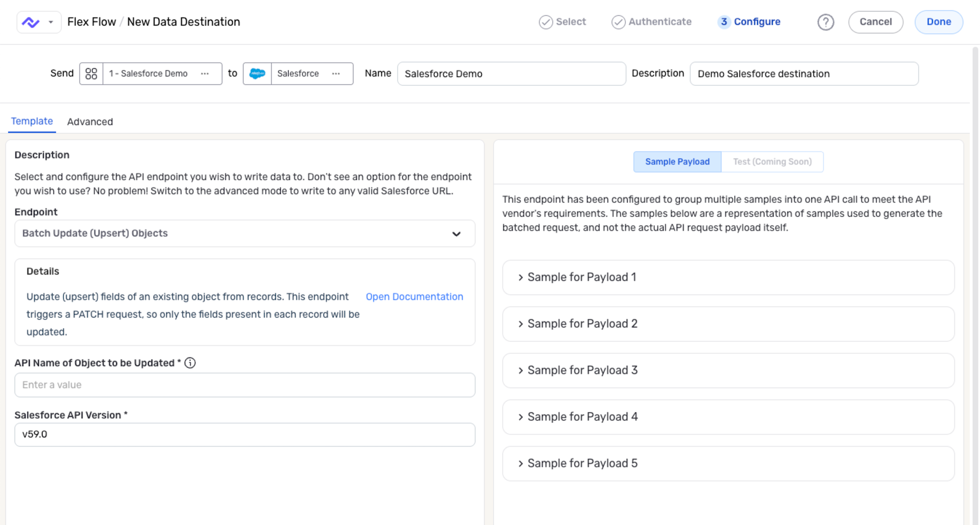Open the Salesforce destination selector
This screenshot has width=980, height=525.
click(298, 74)
